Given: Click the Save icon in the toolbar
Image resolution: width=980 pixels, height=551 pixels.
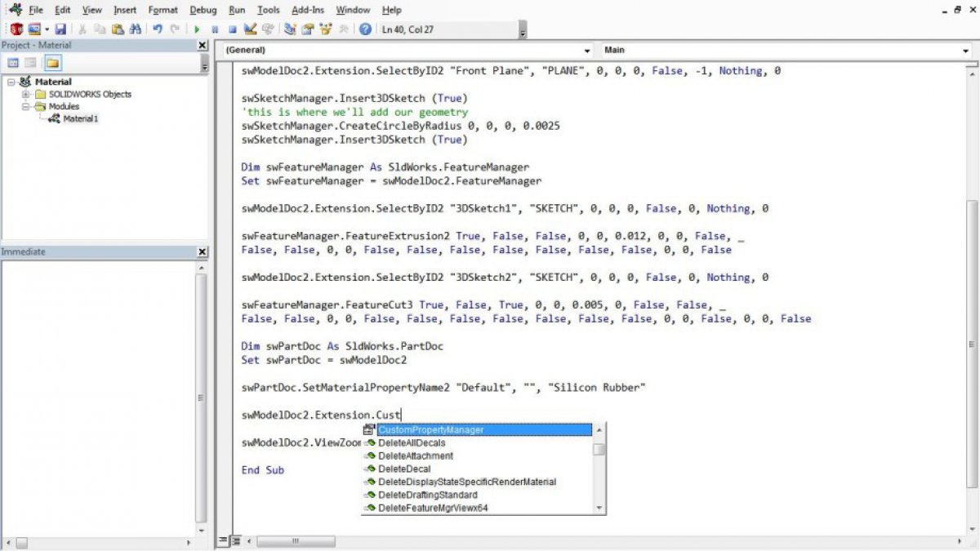Looking at the screenshot, I should tap(60, 29).
